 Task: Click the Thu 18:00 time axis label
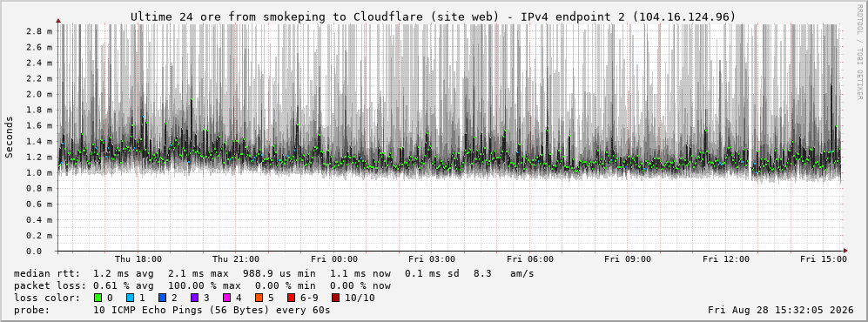pyautogui.click(x=138, y=259)
